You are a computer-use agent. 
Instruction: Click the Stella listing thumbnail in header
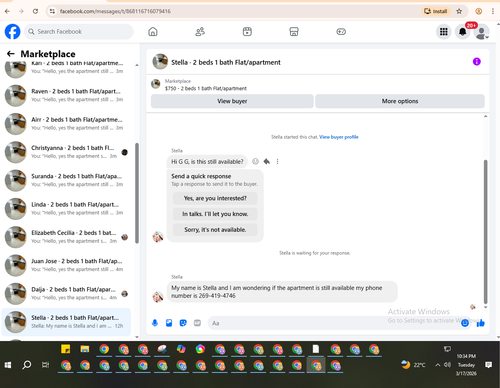[x=160, y=62]
